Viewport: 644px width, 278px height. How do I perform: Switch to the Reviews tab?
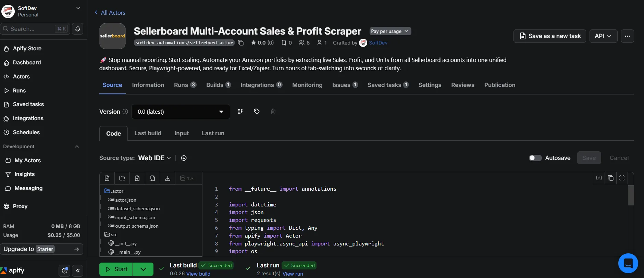(463, 85)
